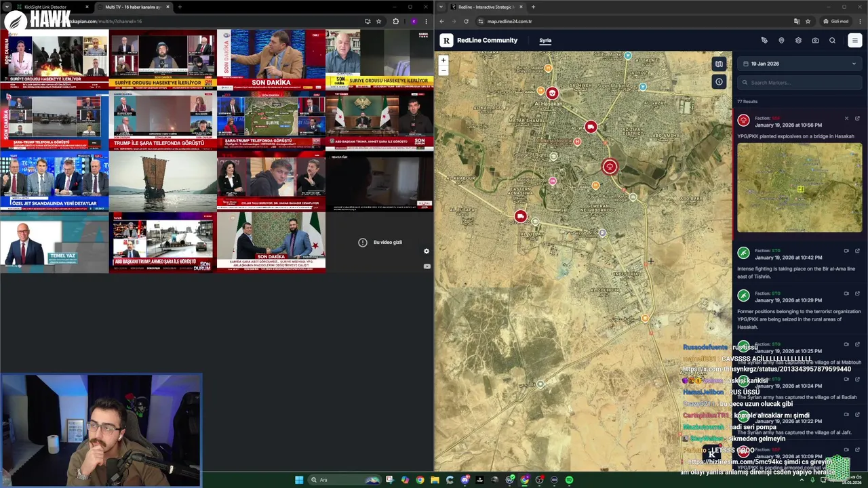The image size is (868, 488).
Task: Open the extensions puzzle icon in Multi TV window
Action: 396,21
